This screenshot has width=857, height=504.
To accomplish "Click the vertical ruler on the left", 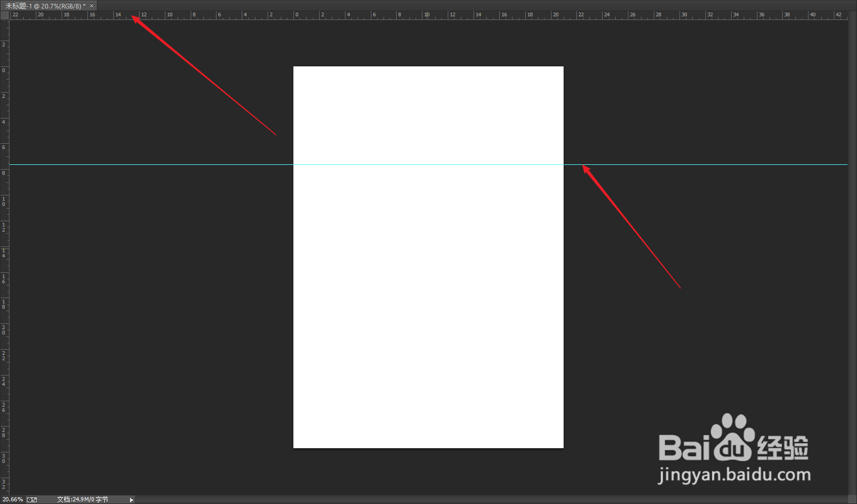I will (5, 257).
